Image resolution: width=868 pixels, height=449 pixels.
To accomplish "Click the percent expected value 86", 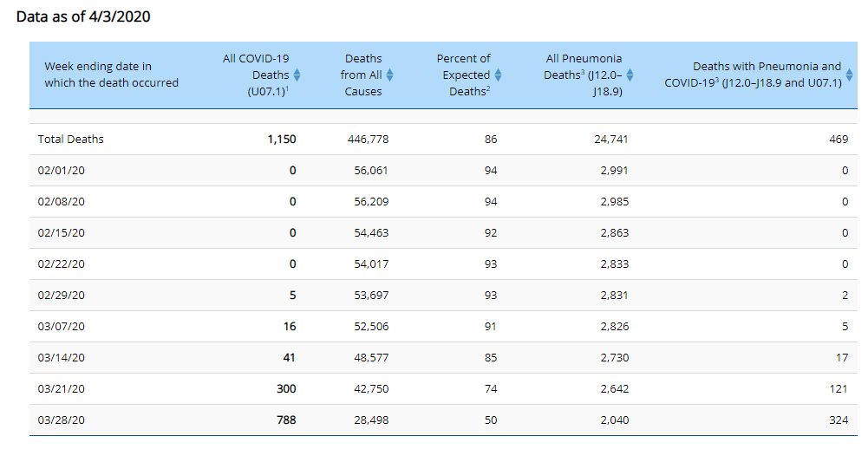I will click(491, 139).
